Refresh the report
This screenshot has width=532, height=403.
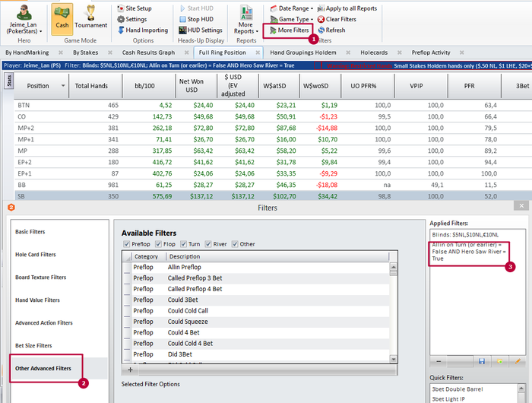(x=331, y=30)
